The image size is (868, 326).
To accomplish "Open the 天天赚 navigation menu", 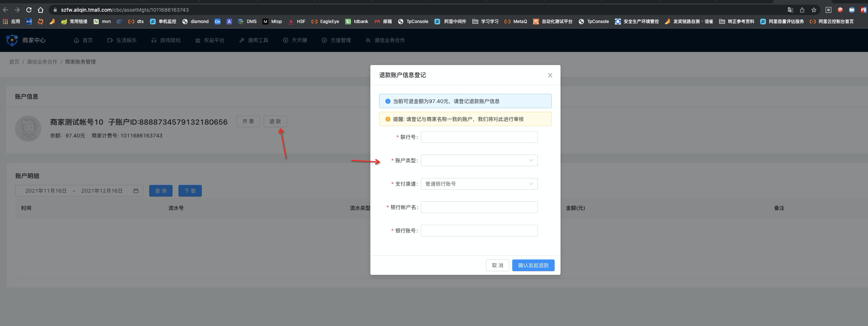I will 295,40.
